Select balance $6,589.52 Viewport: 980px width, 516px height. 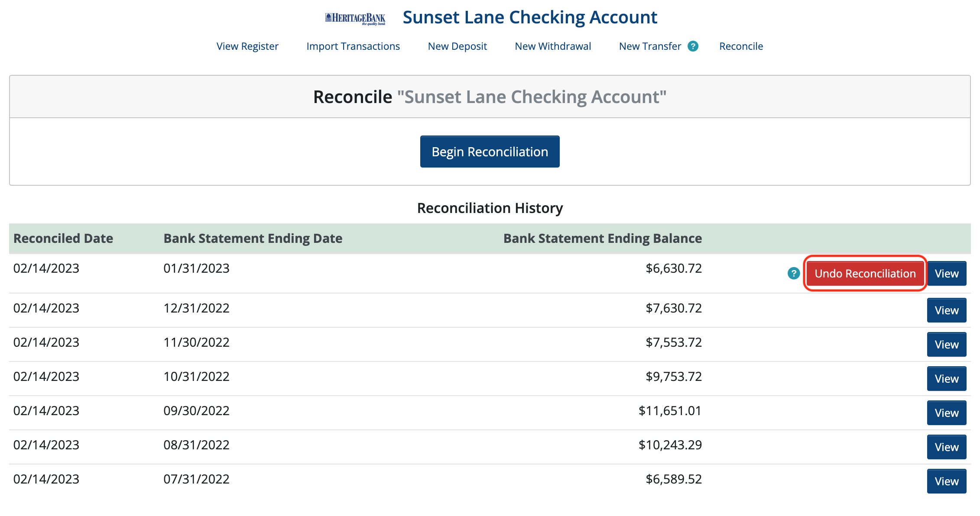[x=674, y=479]
